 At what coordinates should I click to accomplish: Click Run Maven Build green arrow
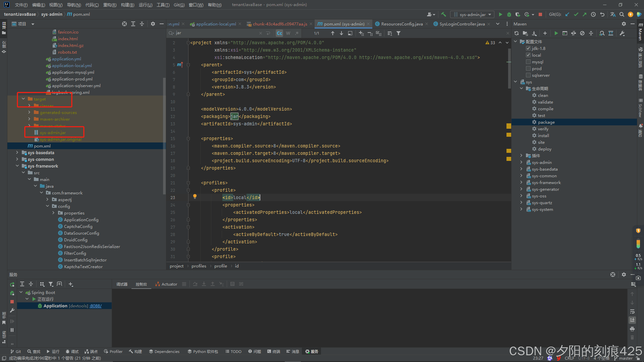[x=556, y=33]
